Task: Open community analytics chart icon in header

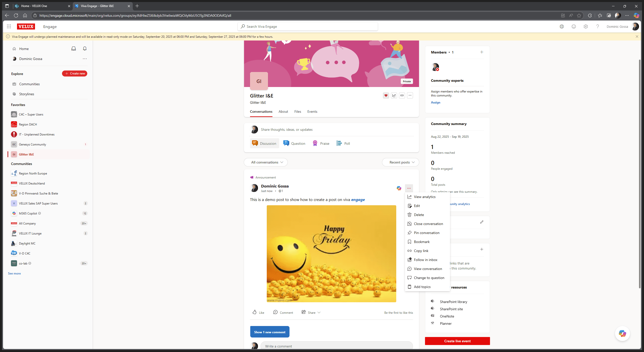Action: (394, 95)
